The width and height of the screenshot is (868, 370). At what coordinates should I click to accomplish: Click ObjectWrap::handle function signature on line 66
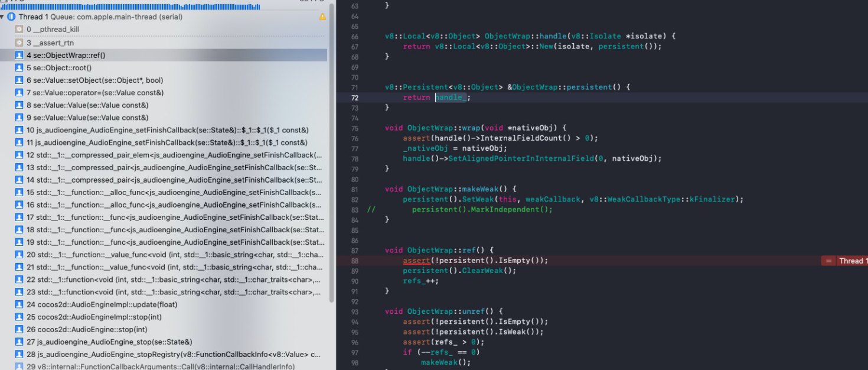[x=530, y=36]
